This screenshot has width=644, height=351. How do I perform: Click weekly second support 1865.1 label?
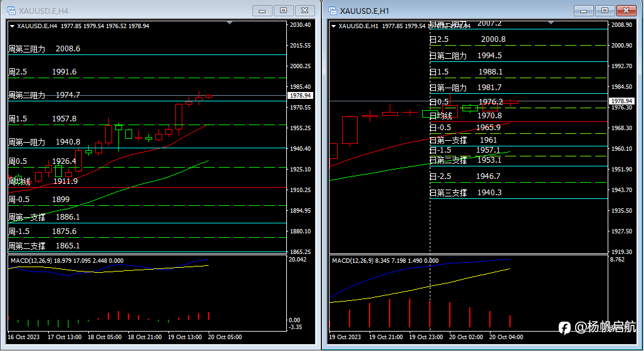(44, 246)
